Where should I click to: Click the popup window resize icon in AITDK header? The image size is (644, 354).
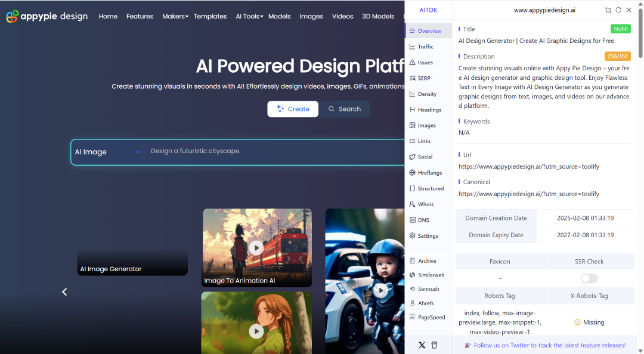pyautogui.click(x=608, y=10)
